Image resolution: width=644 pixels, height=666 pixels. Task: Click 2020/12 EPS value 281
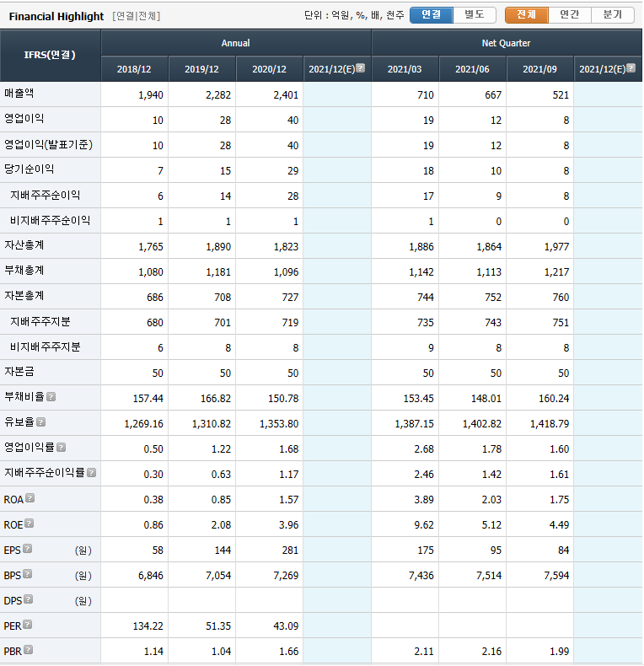click(290, 551)
